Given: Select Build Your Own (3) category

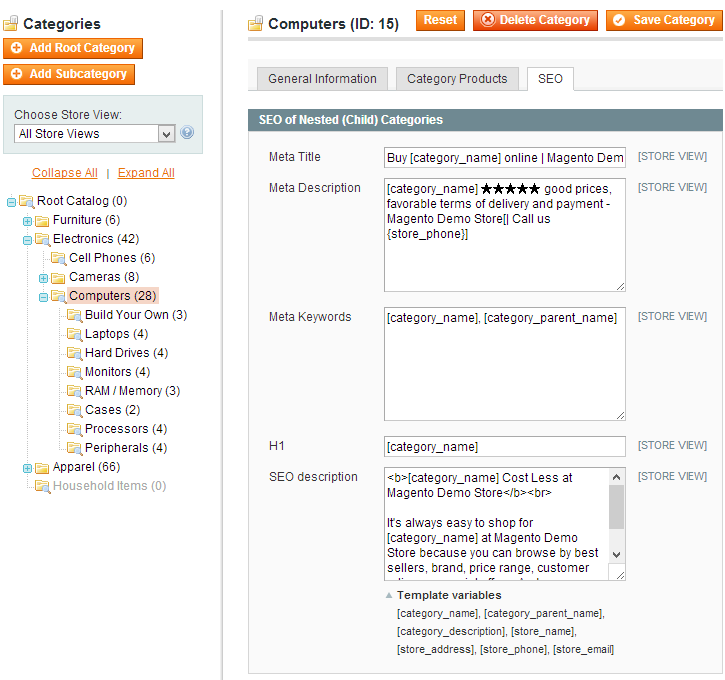Looking at the screenshot, I should [136, 315].
